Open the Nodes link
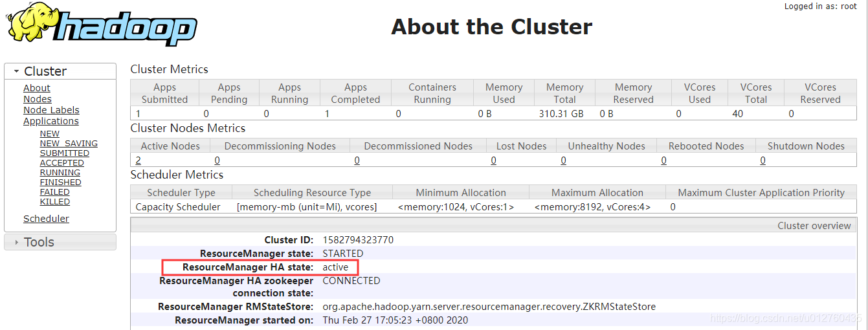 click(x=38, y=99)
